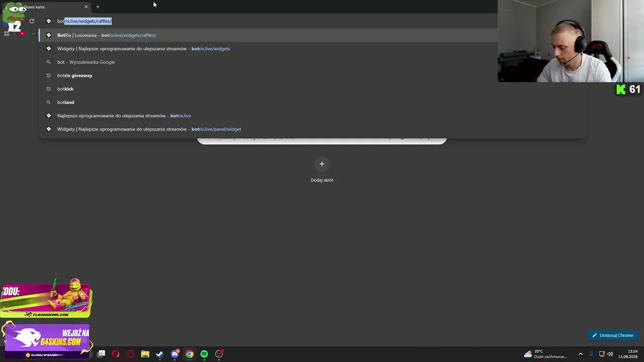
Task: Pick the 'botrix giveaway' history suggestion
Action: [x=313, y=75]
